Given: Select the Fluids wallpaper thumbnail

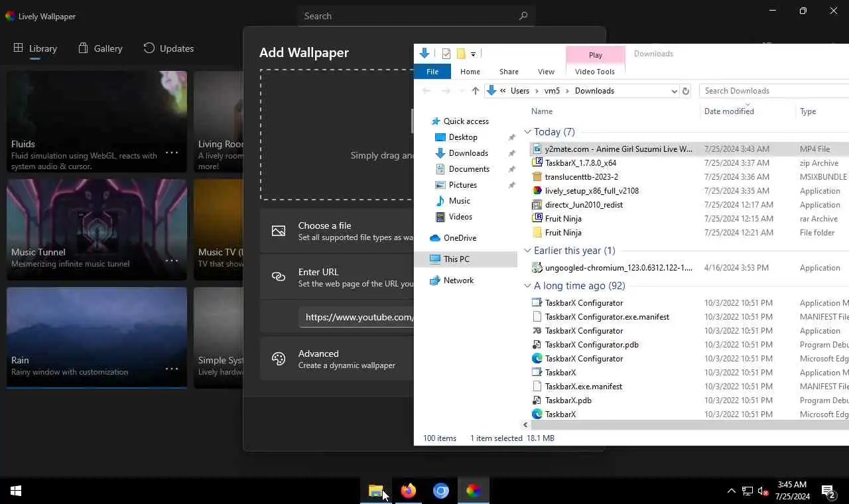Looking at the screenshot, I should [x=97, y=122].
